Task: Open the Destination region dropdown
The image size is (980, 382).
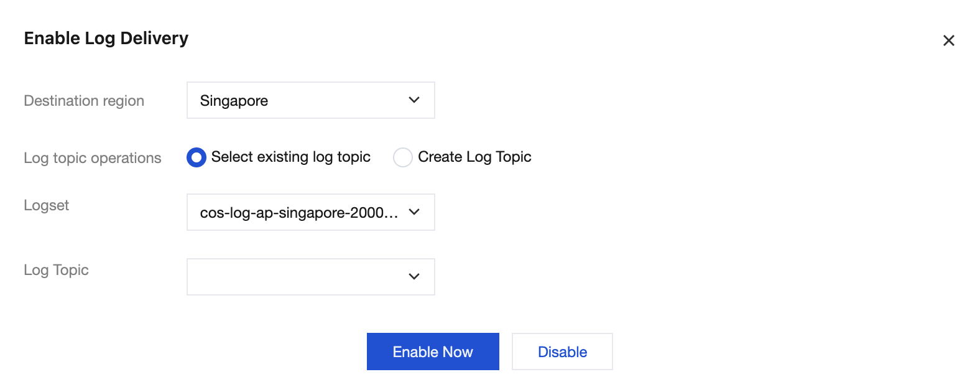Action: click(310, 100)
